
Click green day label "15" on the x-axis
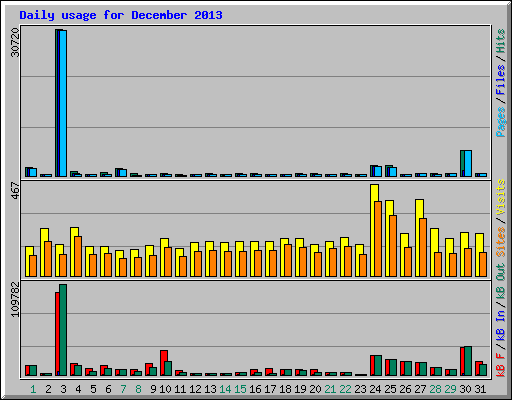coord(240,389)
